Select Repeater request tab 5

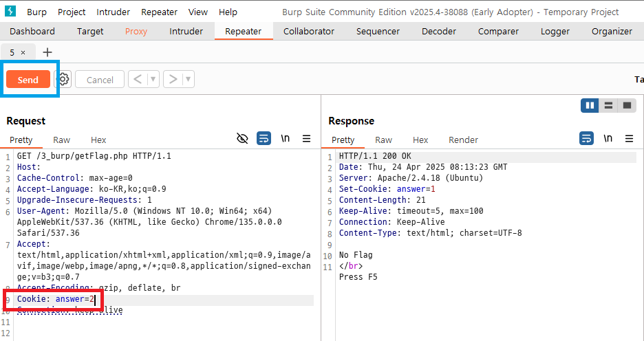(12, 52)
